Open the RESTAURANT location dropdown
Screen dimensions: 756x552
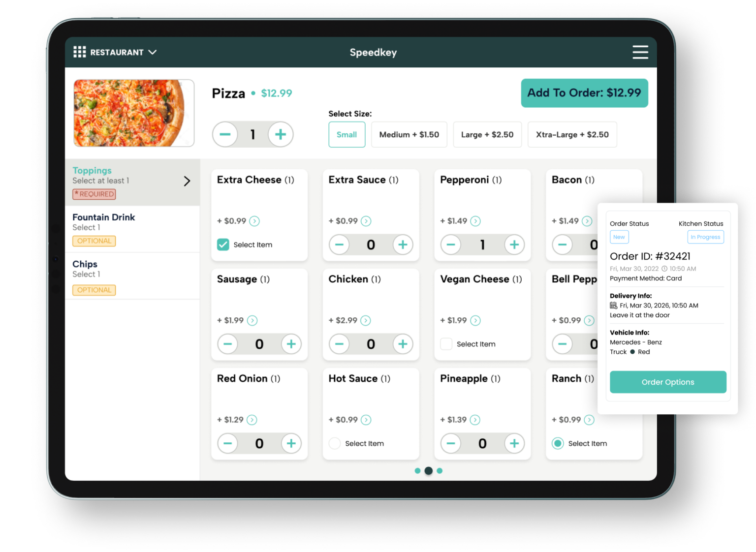coord(153,52)
